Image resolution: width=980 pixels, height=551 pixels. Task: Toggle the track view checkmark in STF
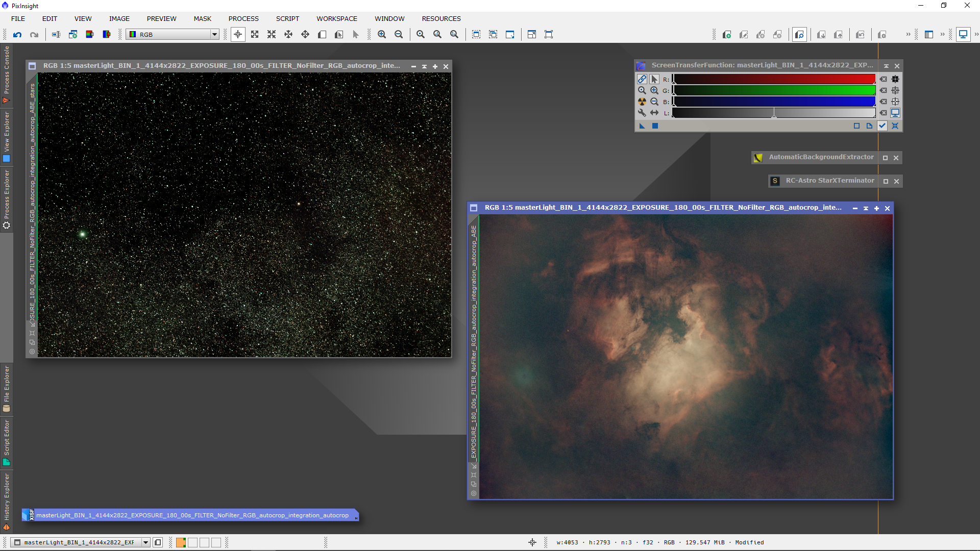(882, 126)
